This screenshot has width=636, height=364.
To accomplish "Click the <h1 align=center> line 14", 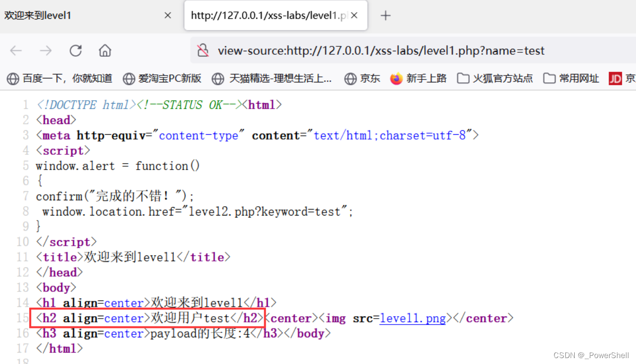I will pos(156,303).
